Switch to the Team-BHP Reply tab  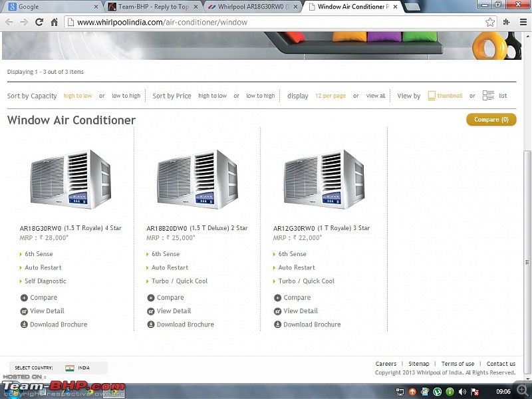pos(153,7)
